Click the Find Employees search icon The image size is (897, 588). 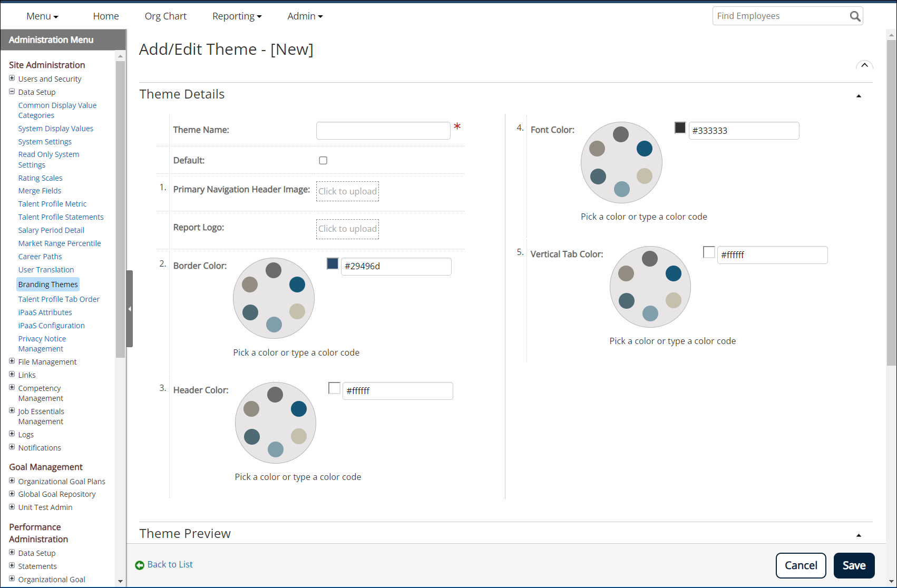click(854, 16)
